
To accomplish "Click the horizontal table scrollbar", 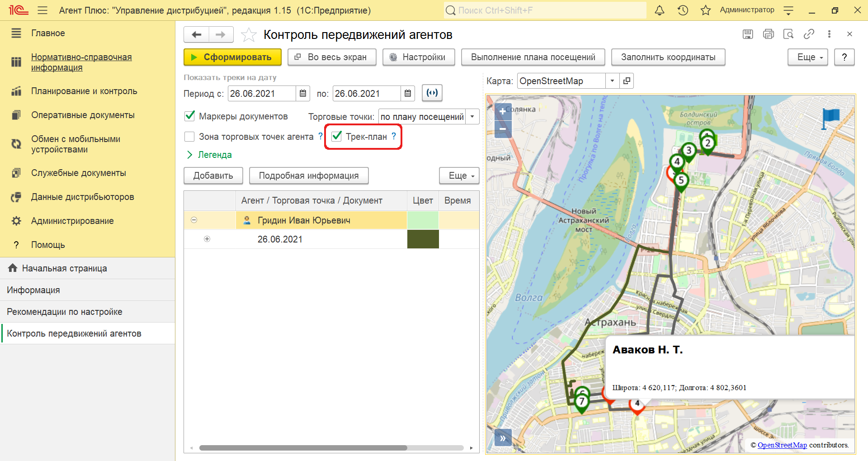I will [x=303, y=448].
